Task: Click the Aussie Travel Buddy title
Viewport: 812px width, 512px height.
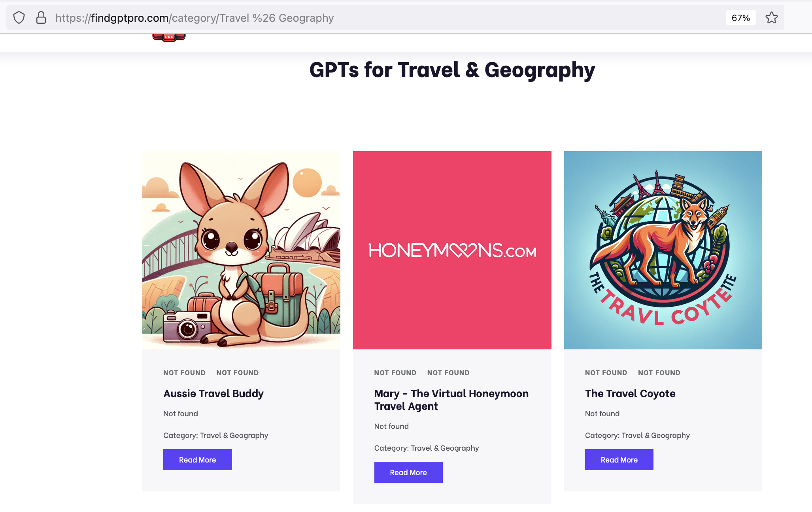Action: (x=213, y=394)
